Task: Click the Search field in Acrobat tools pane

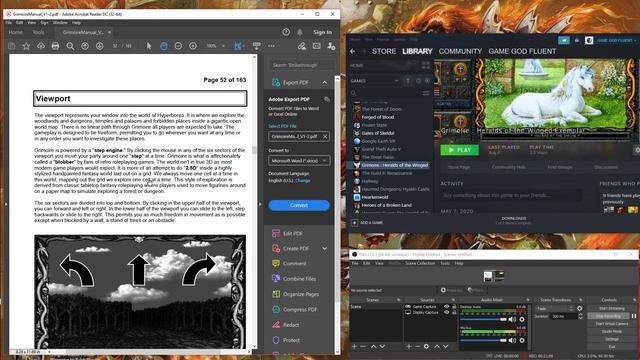Action: pos(300,65)
